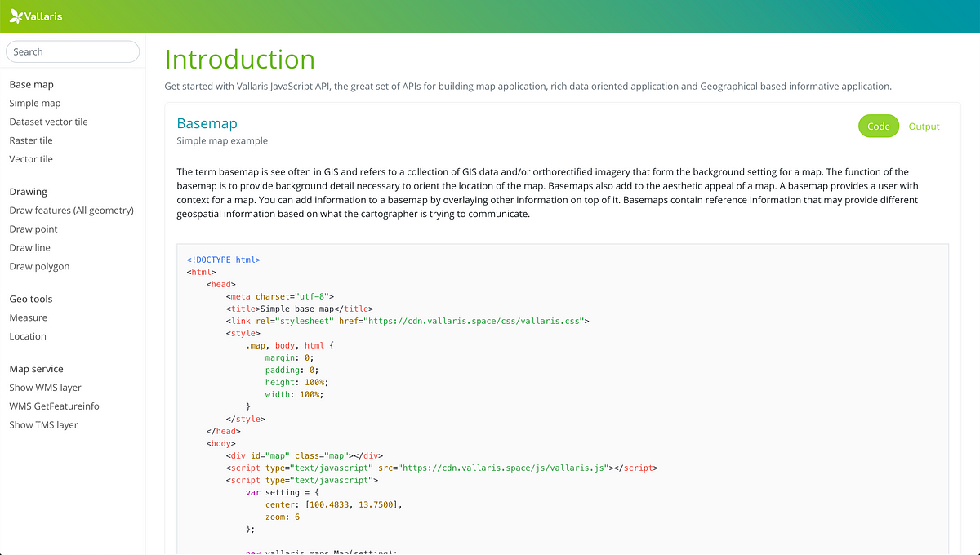Open the Measure geo tool page

point(29,317)
